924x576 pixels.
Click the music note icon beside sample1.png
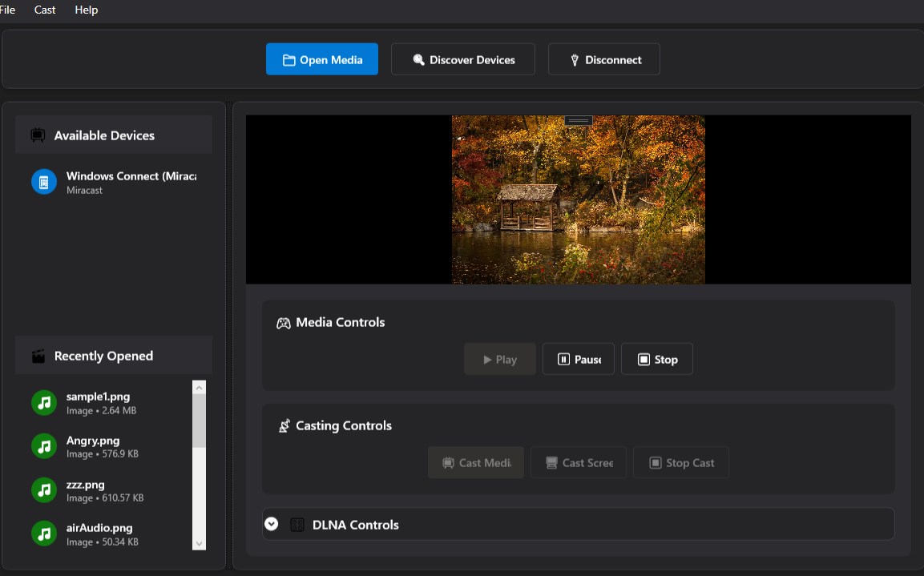(43, 402)
